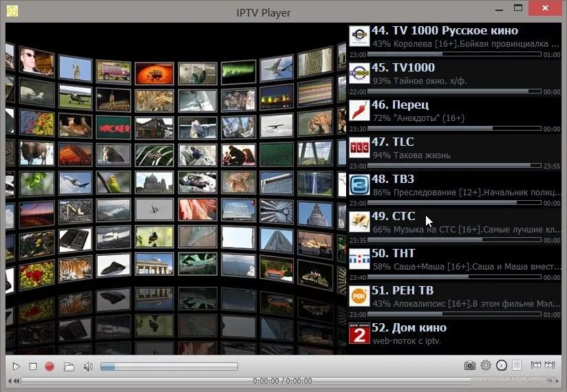Viewport: 567px width, 392px height.
Task: Select the ТВ3 channel logo
Action: click(x=359, y=184)
